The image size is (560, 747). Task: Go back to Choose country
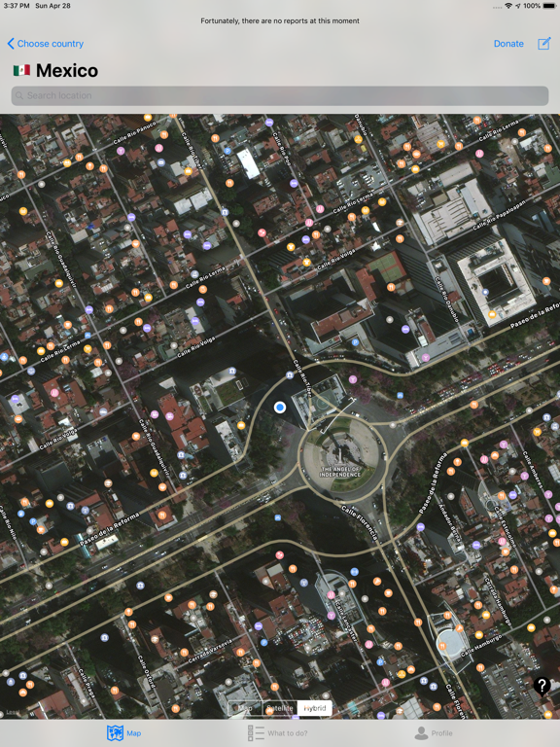tap(46, 44)
